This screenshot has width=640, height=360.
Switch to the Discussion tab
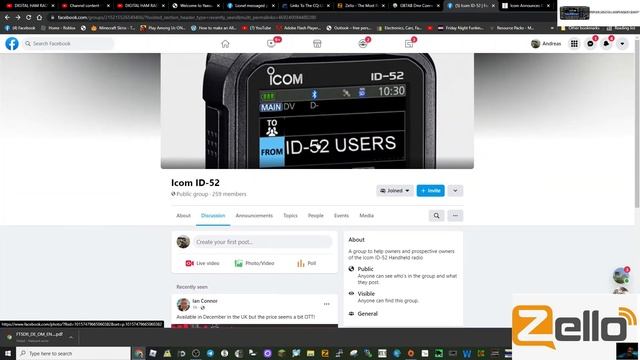[x=213, y=216]
